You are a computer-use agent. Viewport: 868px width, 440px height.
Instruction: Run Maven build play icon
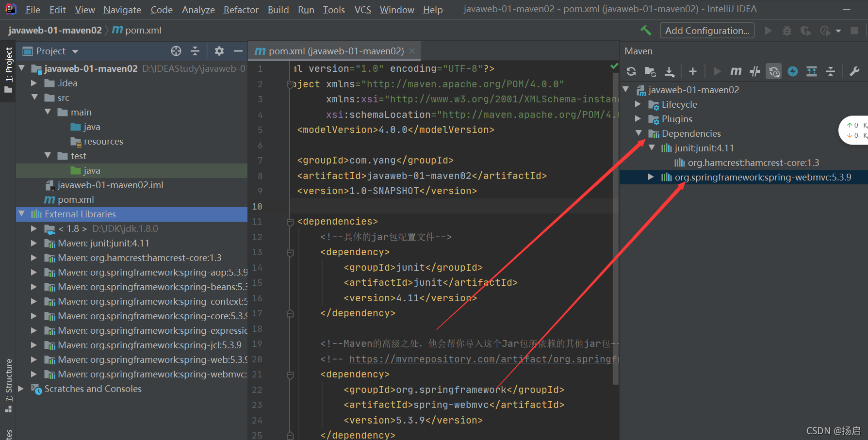coord(717,71)
